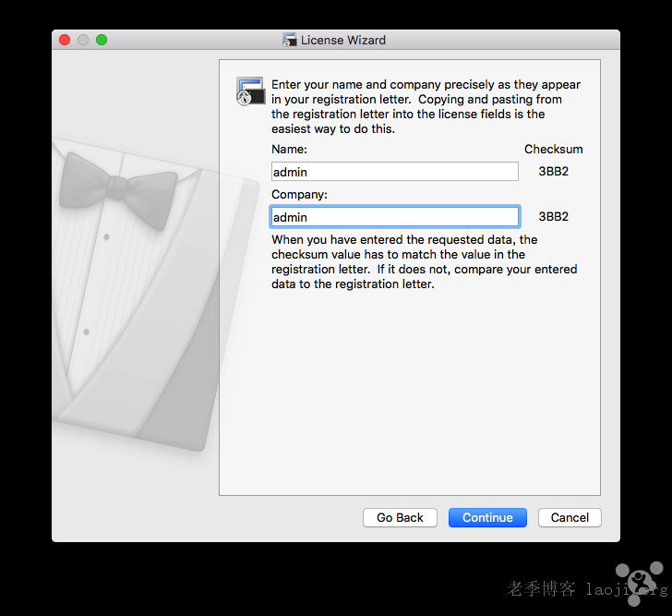Image resolution: width=672 pixels, height=616 pixels.
Task: Click the Name checksum value 3BB2
Action: (553, 172)
